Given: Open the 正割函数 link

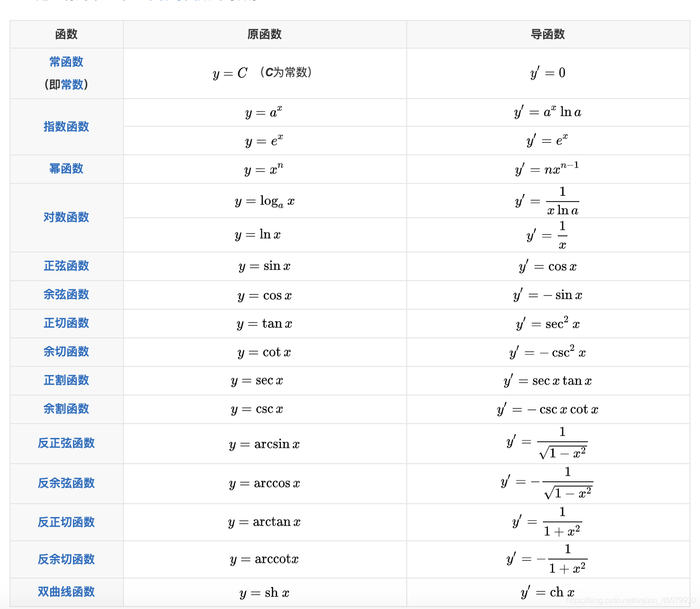Looking at the screenshot, I should click(66, 380).
